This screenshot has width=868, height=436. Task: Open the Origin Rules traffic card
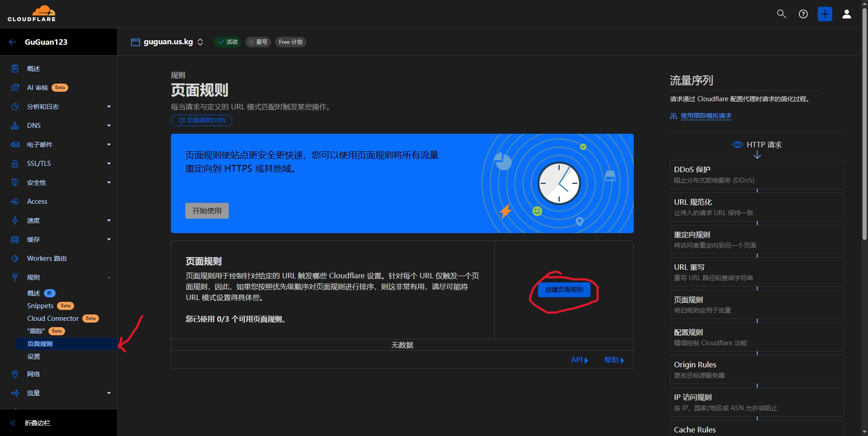coord(757,370)
